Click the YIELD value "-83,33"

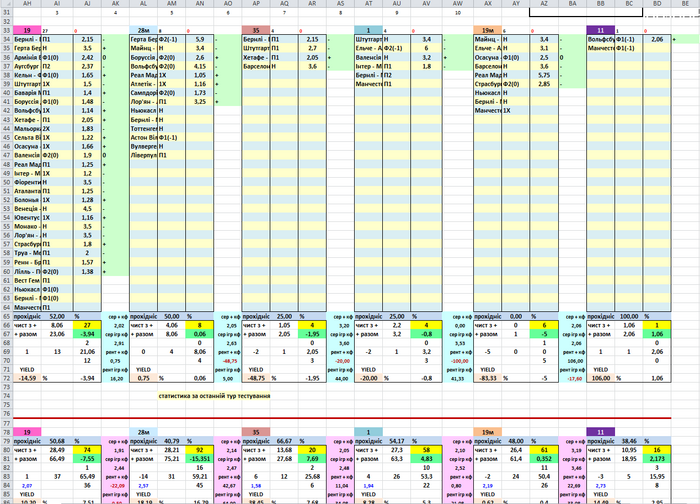coord(488,378)
